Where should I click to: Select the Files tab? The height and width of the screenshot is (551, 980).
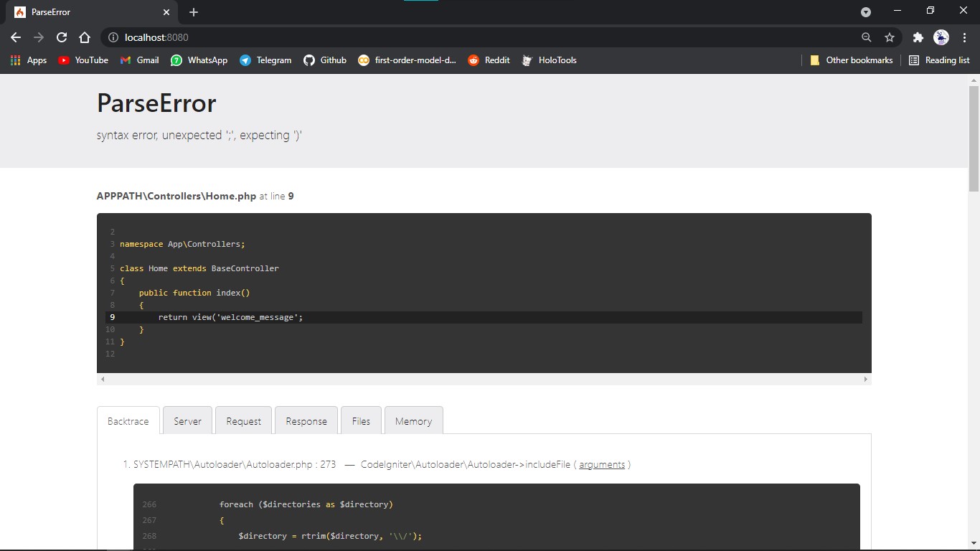coord(360,420)
